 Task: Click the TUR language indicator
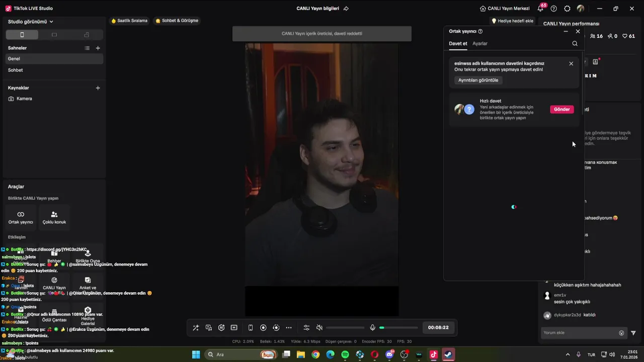(x=591, y=354)
